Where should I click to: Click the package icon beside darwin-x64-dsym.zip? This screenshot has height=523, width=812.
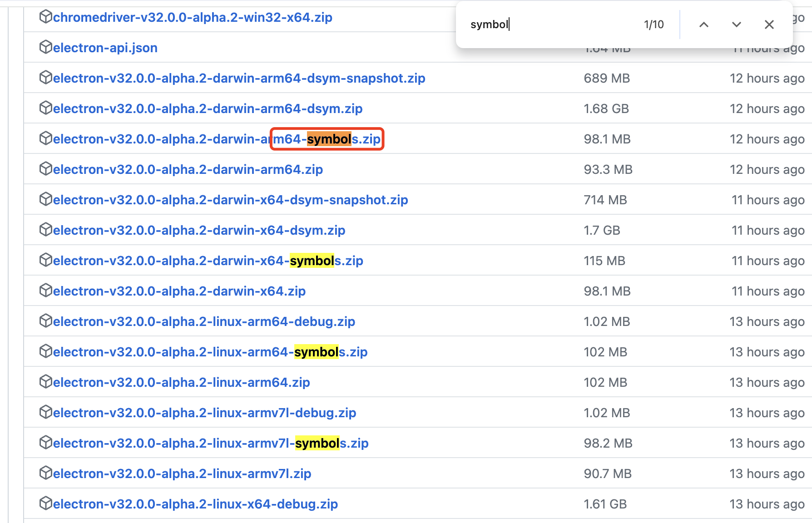[46, 230]
